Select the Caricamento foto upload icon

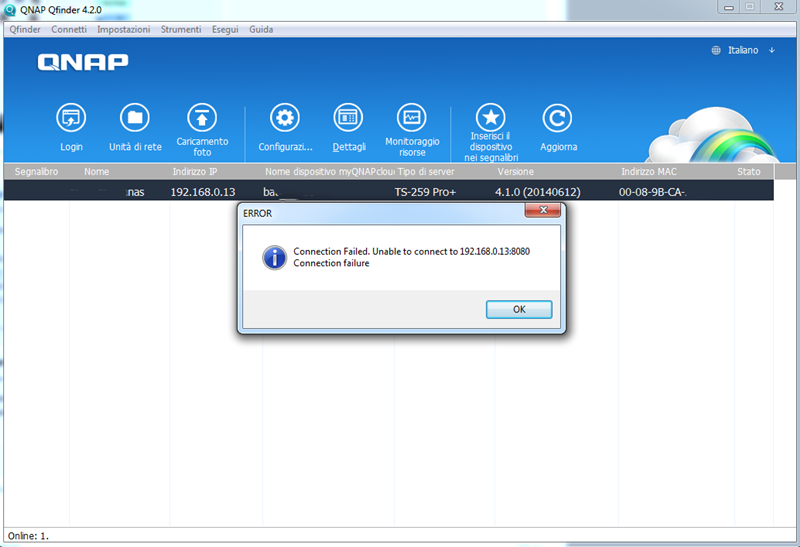click(202, 116)
